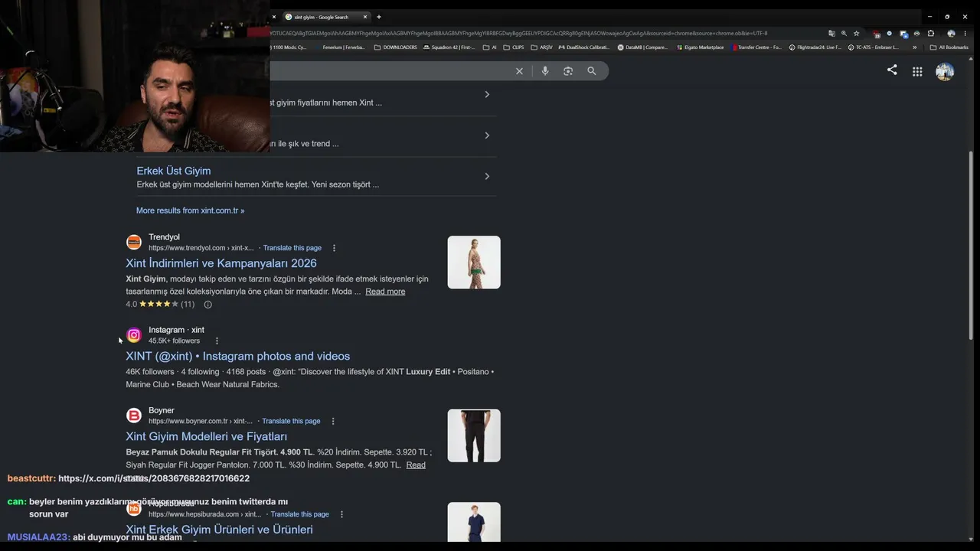Open 'Xint Giyim Modelleri ve Fiyatları' result
Image resolution: width=980 pixels, height=551 pixels.
pyautogui.click(x=207, y=436)
